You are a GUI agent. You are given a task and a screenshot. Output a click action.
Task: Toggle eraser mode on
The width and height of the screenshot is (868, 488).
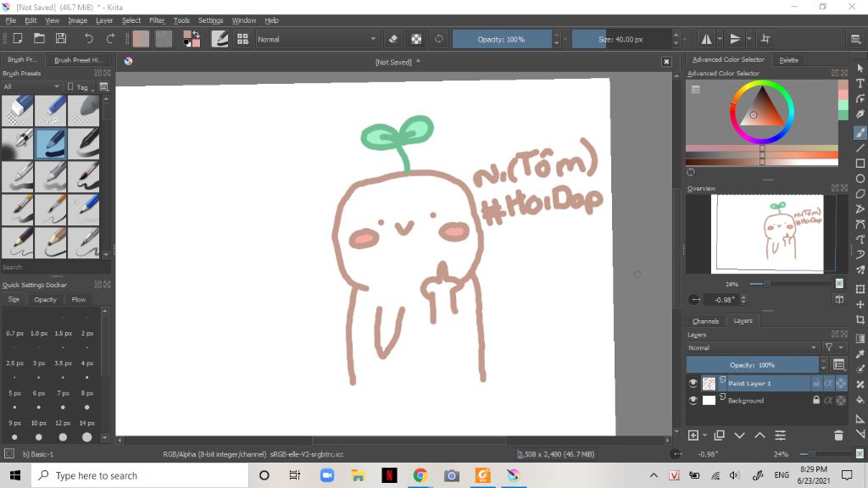click(x=393, y=39)
